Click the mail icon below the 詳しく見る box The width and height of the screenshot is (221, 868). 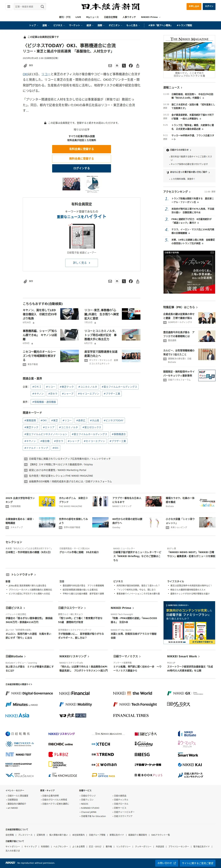tap(110, 281)
